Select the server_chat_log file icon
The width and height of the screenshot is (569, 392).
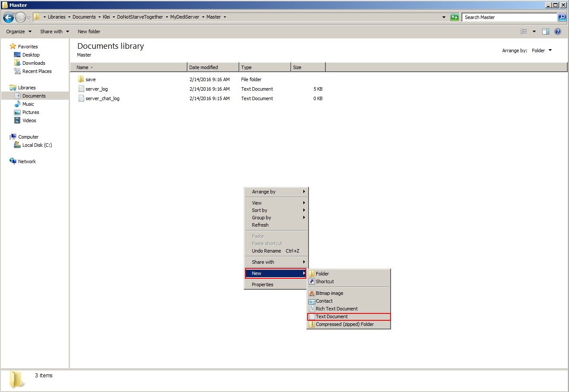[x=81, y=98]
